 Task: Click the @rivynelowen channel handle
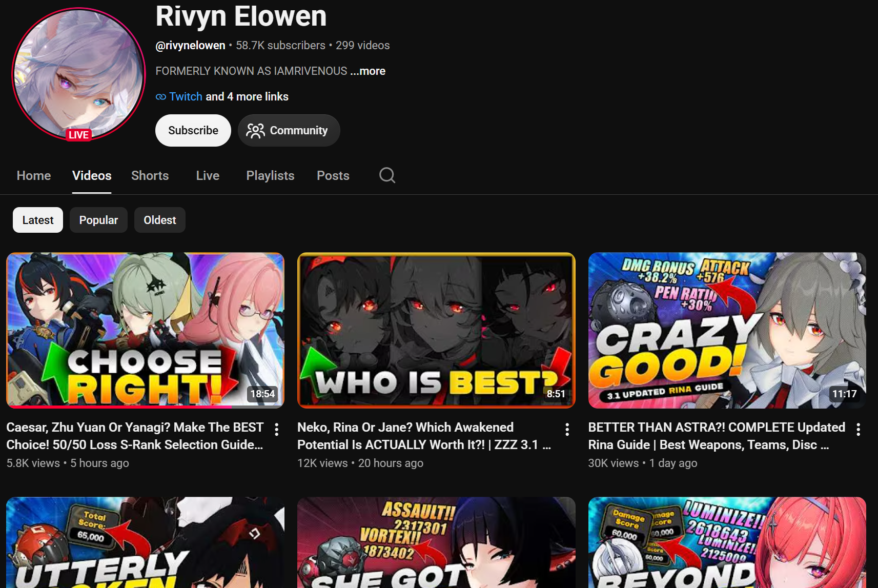click(x=190, y=46)
